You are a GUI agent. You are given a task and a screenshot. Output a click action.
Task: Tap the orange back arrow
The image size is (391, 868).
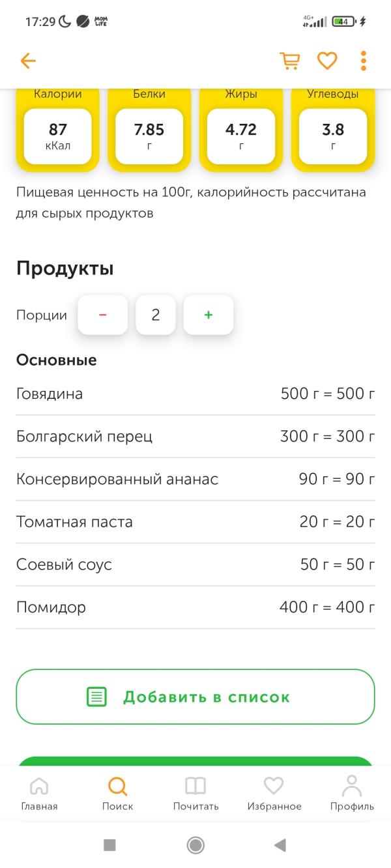pos(28,61)
